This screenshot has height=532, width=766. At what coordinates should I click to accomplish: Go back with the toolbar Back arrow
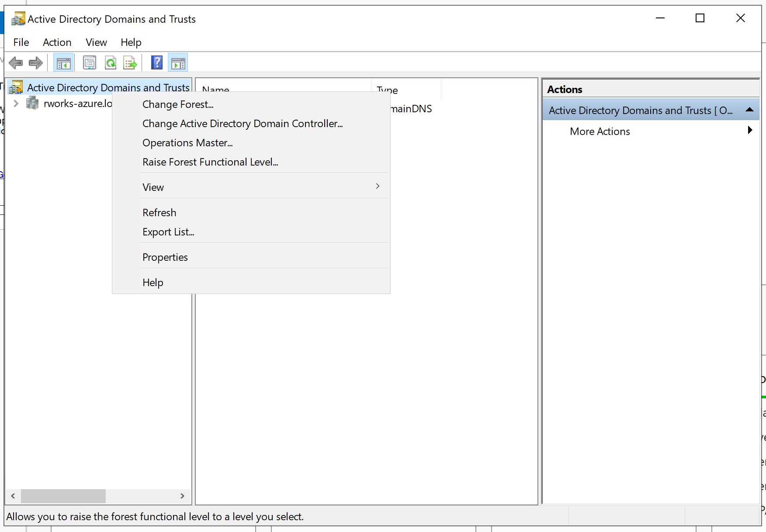pos(16,63)
